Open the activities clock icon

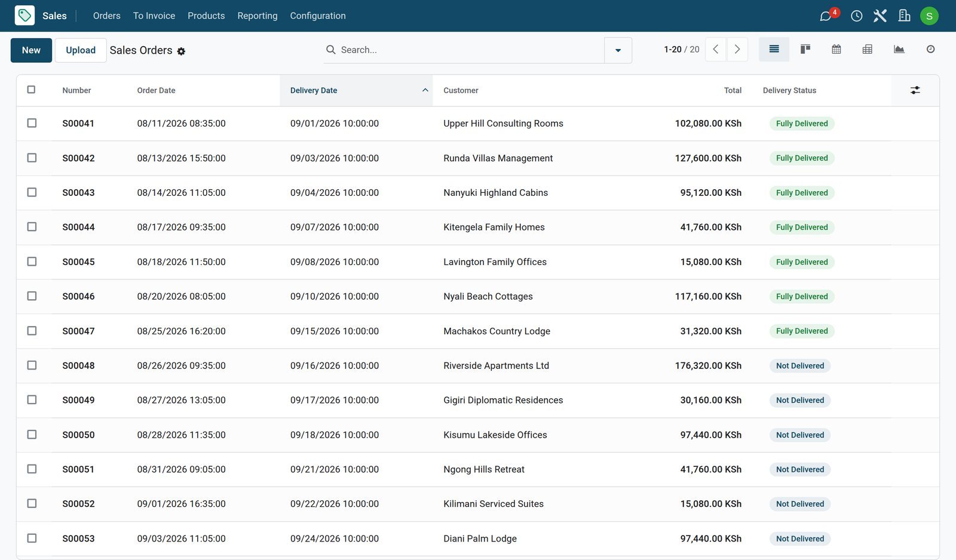pos(856,16)
